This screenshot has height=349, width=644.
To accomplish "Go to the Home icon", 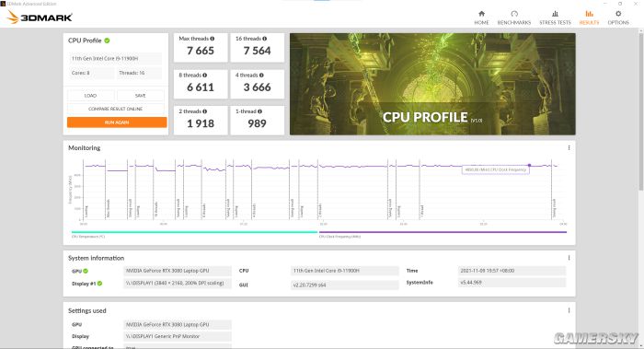I will [481, 14].
